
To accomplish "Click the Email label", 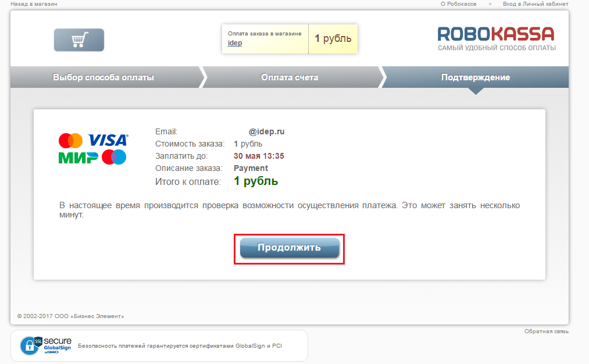I will (x=166, y=131).
